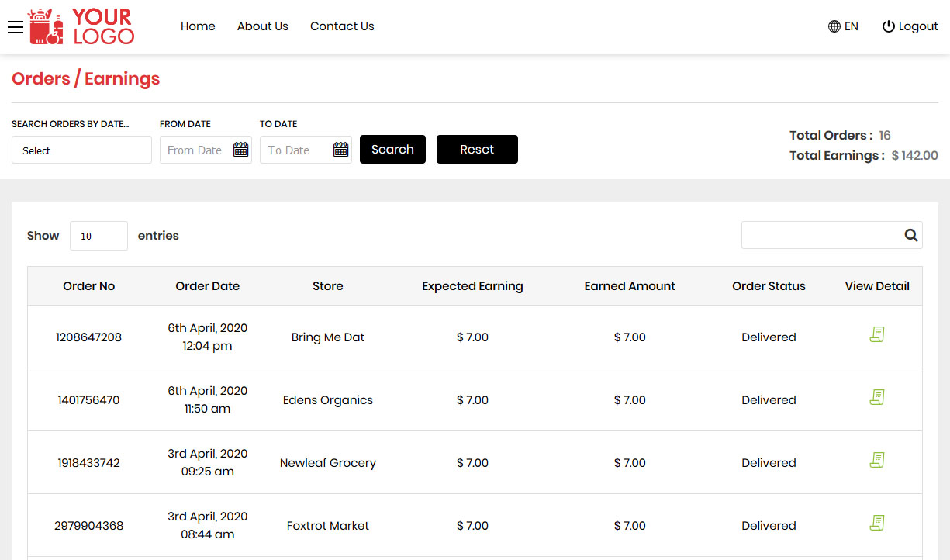View detail for order 1208647208

[x=877, y=334]
